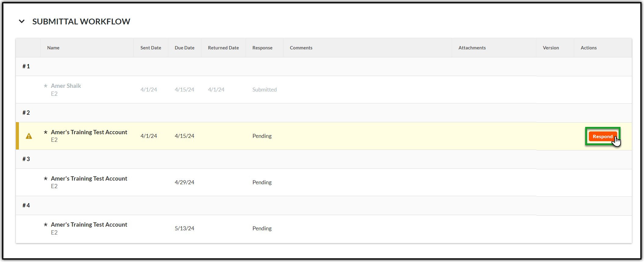Click the Version column header
This screenshot has height=262, width=644.
click(x=550, y=48)
